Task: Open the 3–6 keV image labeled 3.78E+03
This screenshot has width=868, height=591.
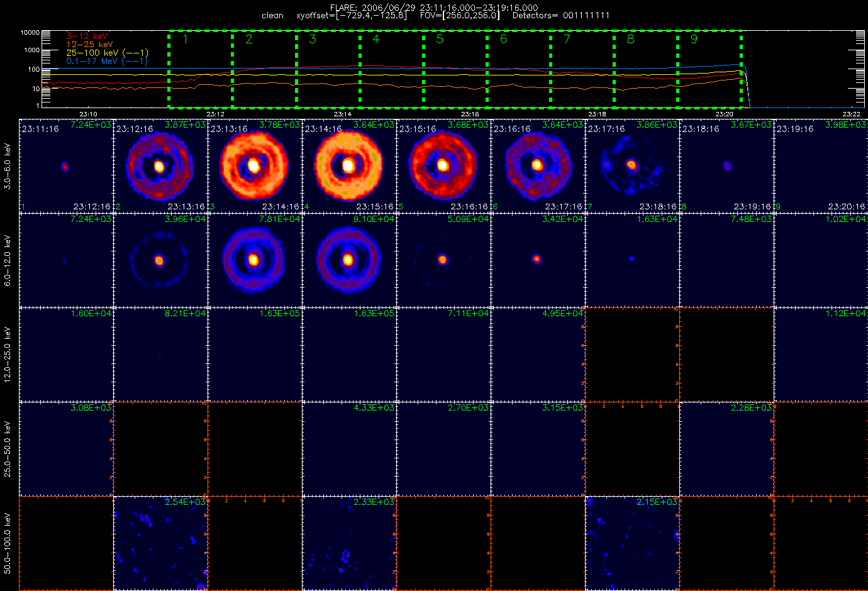Action: (255, 166)
